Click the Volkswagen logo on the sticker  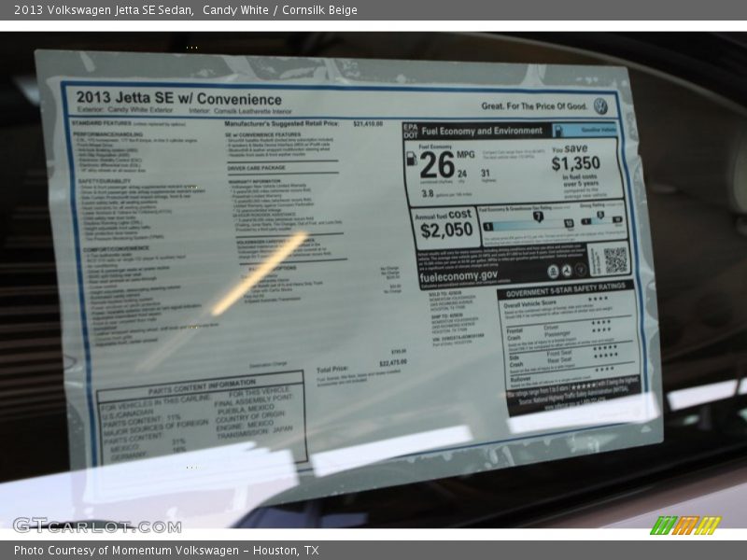coord(600,105)
